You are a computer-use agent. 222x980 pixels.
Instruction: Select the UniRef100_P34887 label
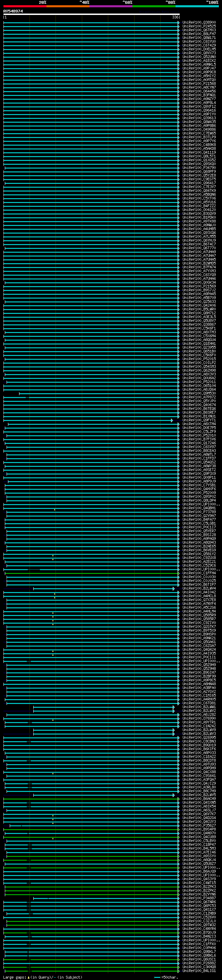[x=199, y=898]
